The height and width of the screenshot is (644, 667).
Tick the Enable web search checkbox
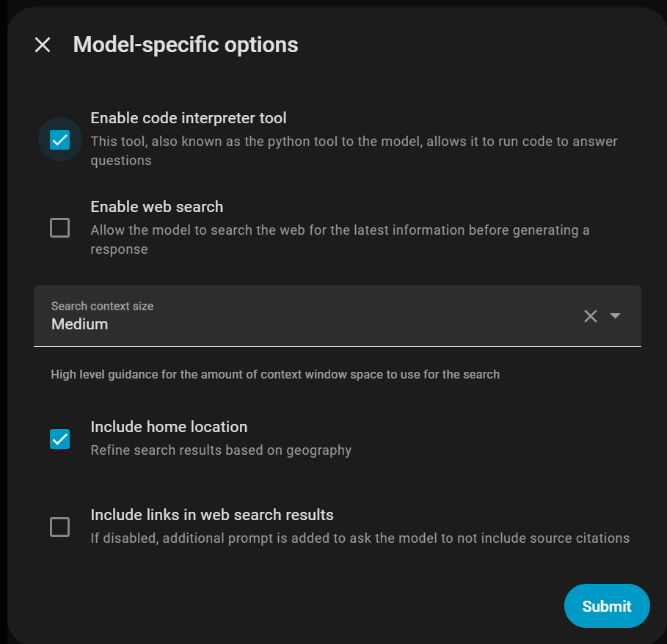(59, 228)
